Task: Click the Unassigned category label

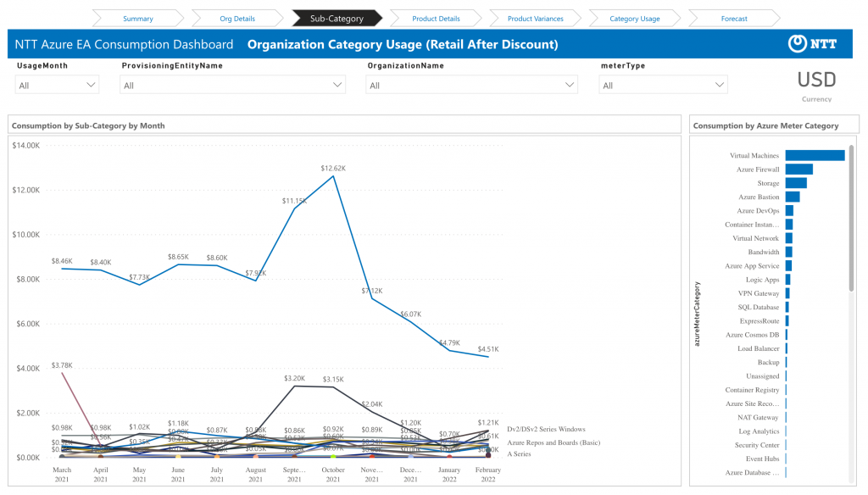Action: coord(762,376)
